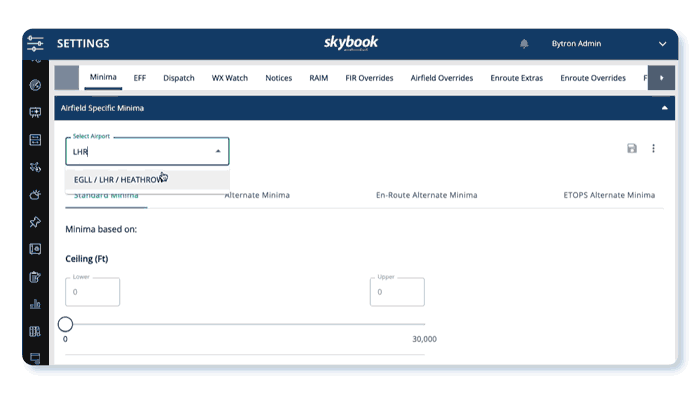Image resolution: width=700 pixels, height=394 pixels.
Task: Switch to Alternate Minima tab
Action: [257, 195]
